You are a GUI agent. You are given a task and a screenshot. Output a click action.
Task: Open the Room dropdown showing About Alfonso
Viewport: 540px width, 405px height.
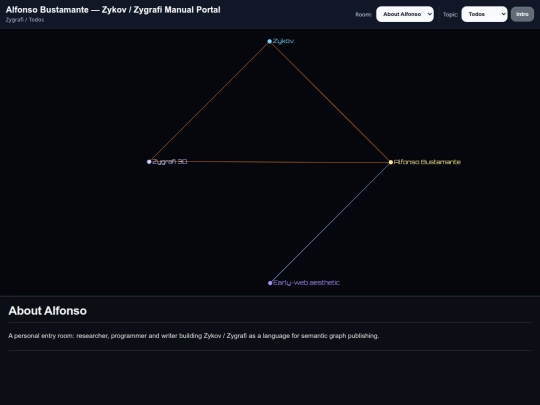(405, 14)
